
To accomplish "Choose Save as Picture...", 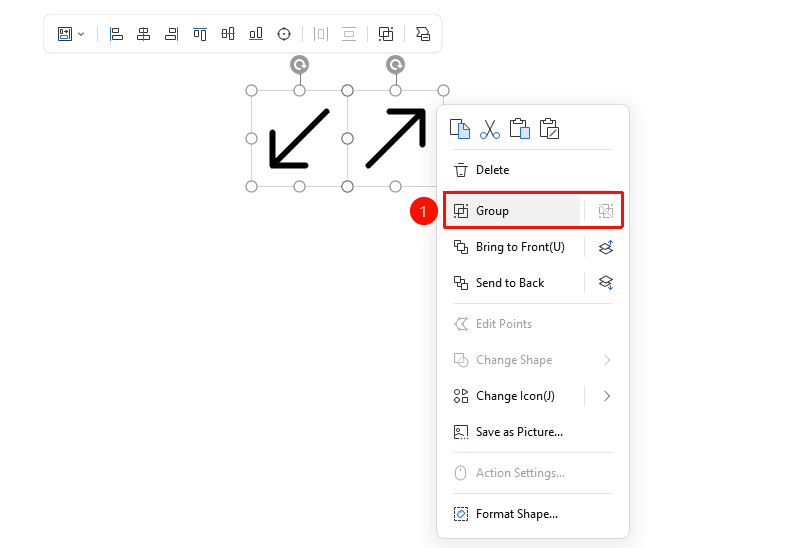I will [532, 432].
